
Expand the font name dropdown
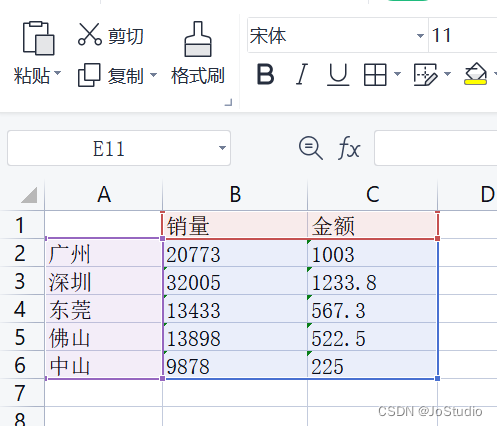pos(420,35)
